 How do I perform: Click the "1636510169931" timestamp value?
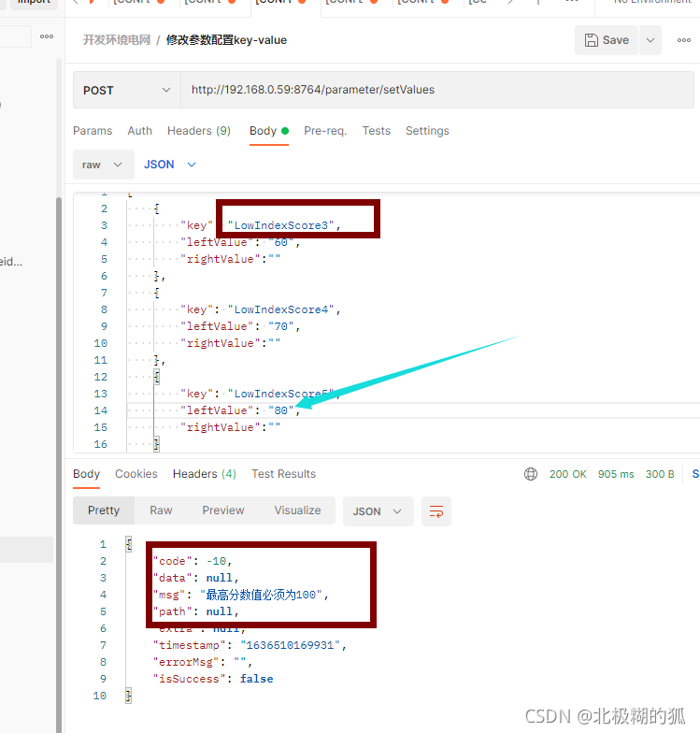coord(290,645)
